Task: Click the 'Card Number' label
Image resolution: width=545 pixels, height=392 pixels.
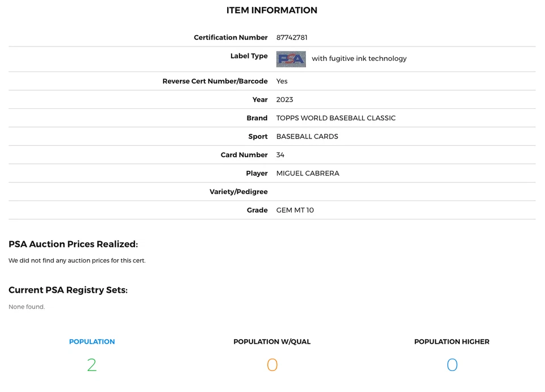Action: pos(244,155)
